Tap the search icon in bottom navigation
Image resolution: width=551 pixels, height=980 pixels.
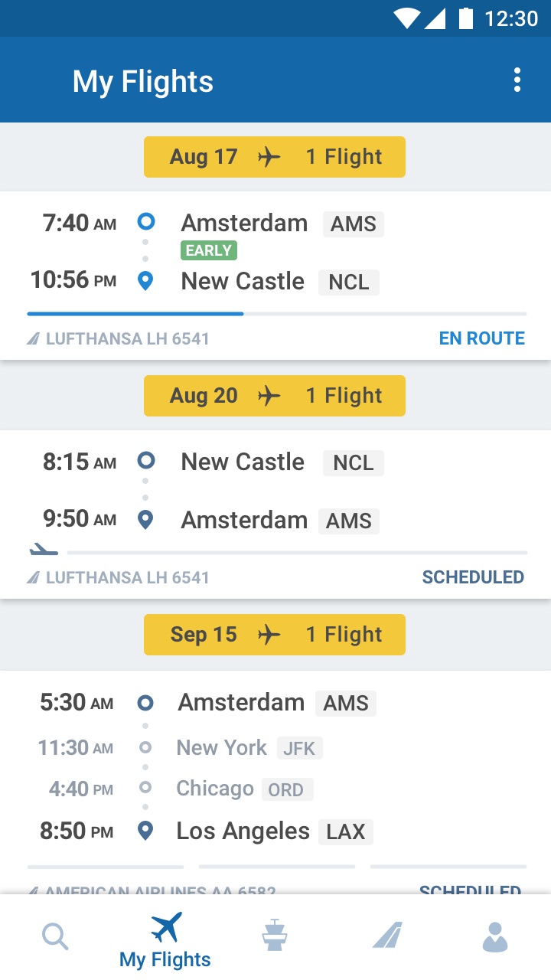coord(55,936)
